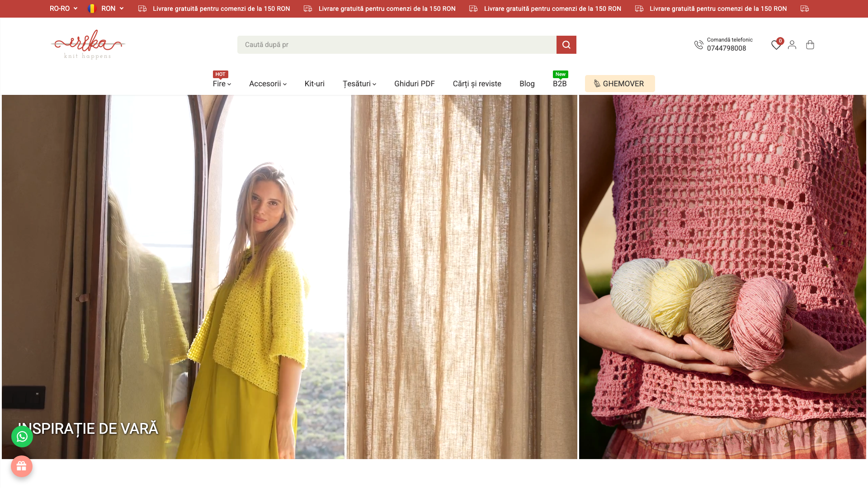The height and width of the screenshot is (488, 868).
Task: Expand the RO-RO language dropdown
Action: point(63,9)
